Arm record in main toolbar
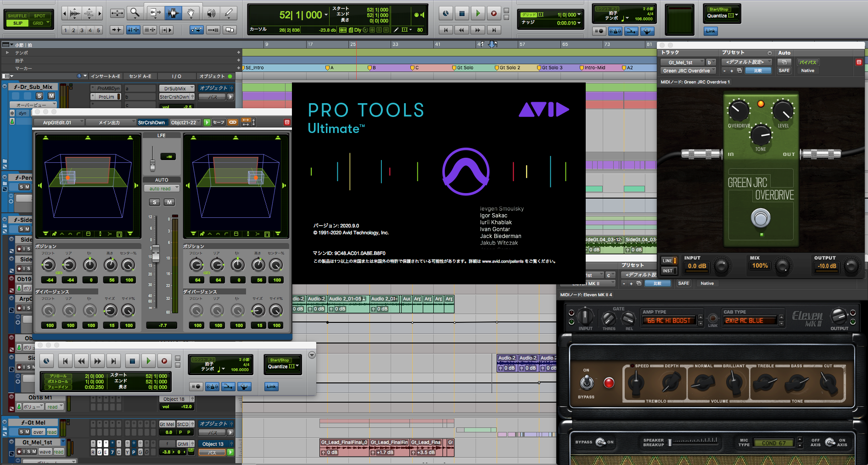 tap(493, 14)
